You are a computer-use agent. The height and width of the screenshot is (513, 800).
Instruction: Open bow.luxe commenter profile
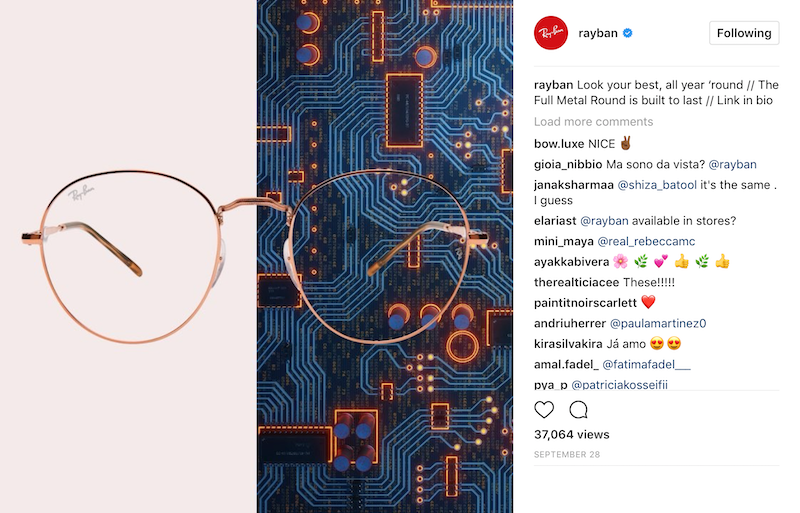[x=559, y=144]
